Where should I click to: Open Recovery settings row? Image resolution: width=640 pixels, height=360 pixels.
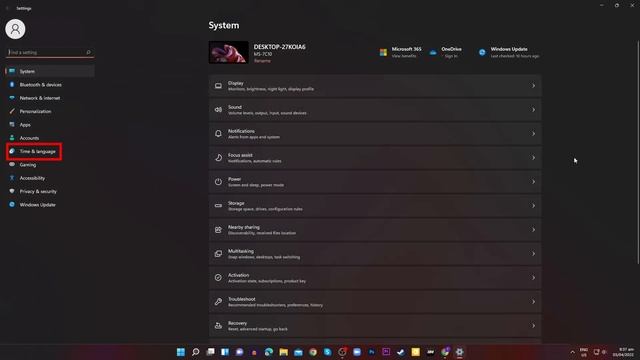[x=375, y=326]
